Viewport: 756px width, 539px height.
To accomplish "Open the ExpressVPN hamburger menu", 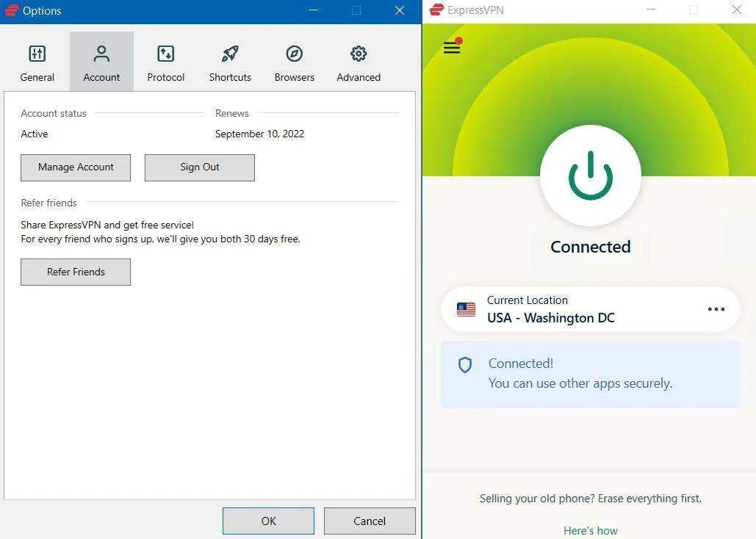I will [x=453, y=47].
